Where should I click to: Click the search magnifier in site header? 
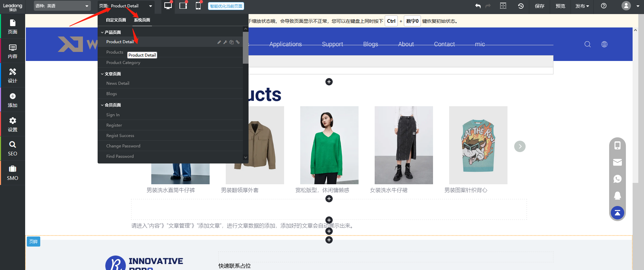click(x=588, y=44)
